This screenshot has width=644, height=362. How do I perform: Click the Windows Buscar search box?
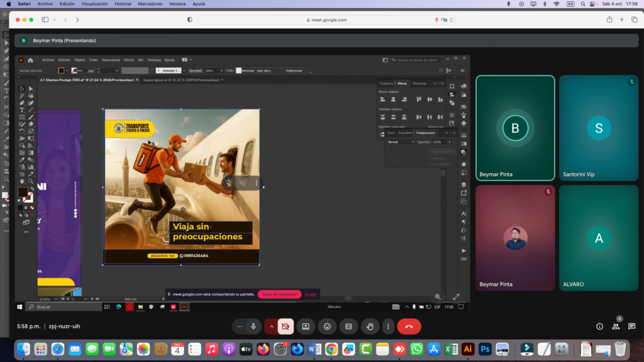click(x=64, y=307)
